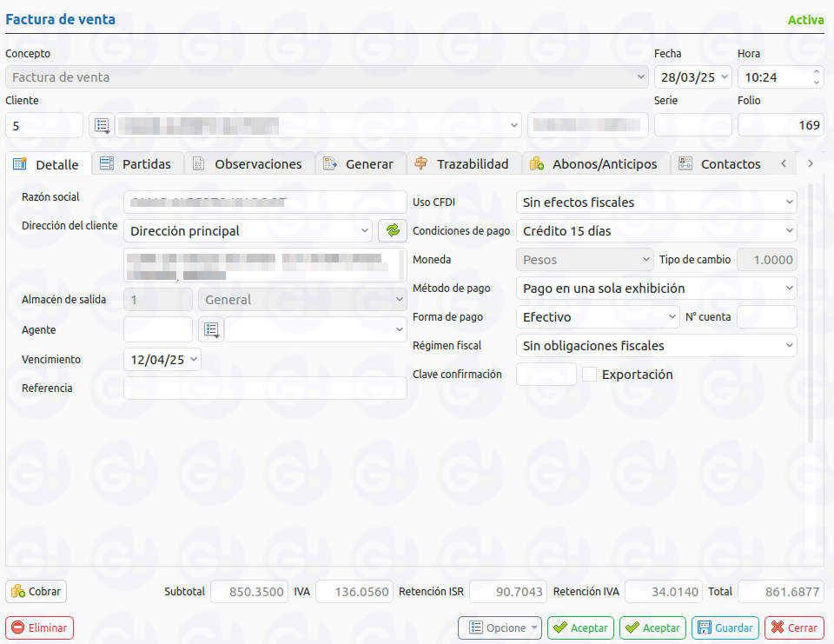View the Trazabilidad tab

click(x=464, y=164)
